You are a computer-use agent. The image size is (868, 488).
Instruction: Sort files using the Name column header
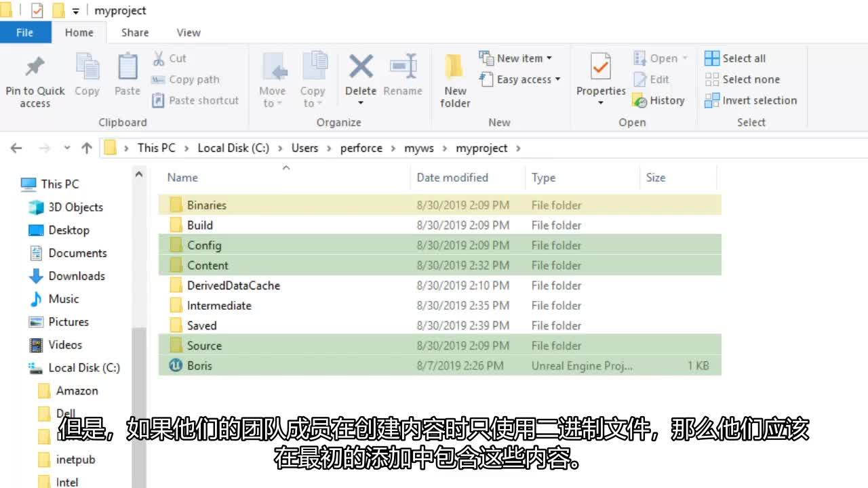click(182, 177)
